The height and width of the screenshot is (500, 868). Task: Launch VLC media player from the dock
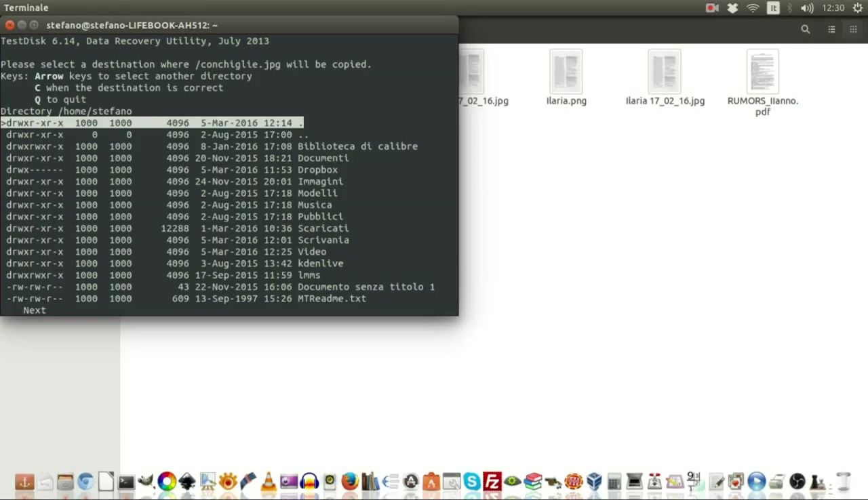tap(269, 482)
